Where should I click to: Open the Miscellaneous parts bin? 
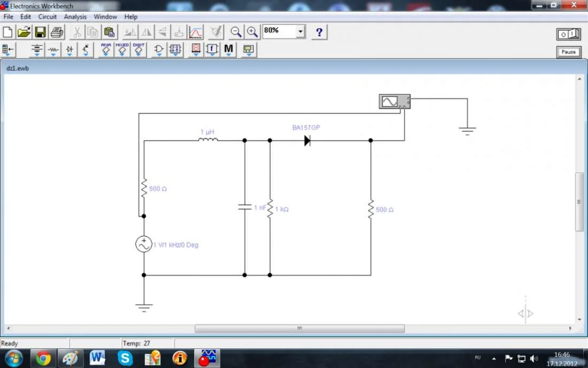228,50
